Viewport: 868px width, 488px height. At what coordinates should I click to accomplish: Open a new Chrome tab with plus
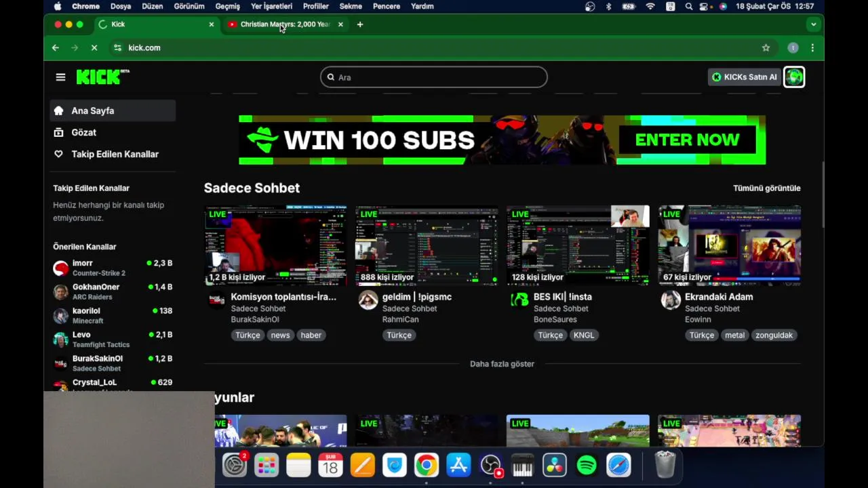coord(360,24)
